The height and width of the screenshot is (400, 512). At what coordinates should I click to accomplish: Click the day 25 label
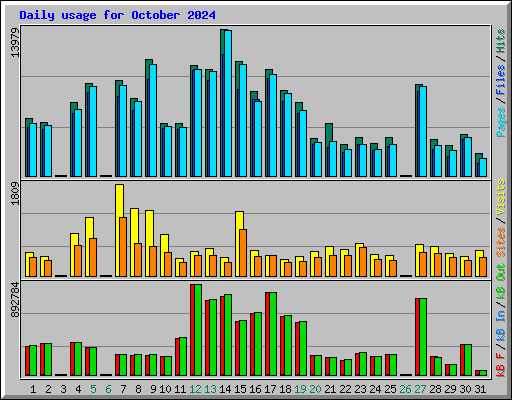coord(390,389)
